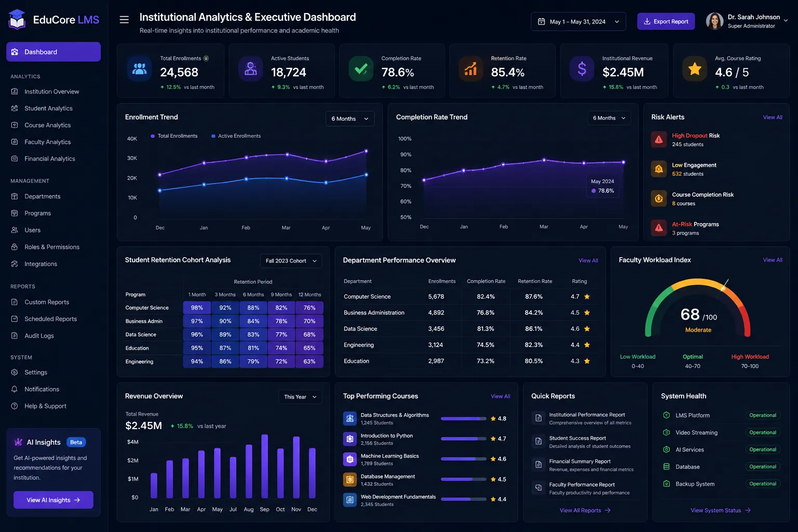Expand the Revenue Overview This Year dropdown
798x532 pixels.
click(x=300, y=397)
